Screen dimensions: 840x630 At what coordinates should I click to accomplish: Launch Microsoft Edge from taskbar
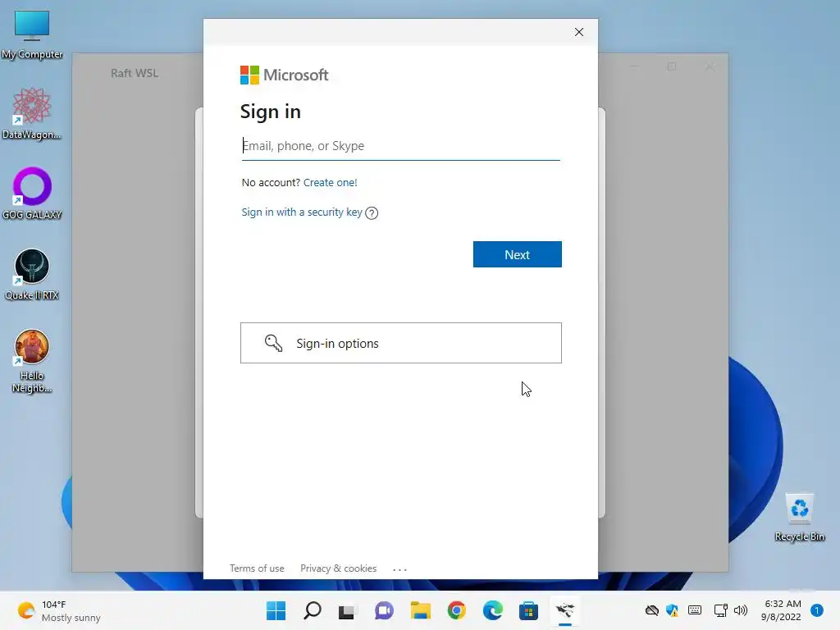click(493, 610)
